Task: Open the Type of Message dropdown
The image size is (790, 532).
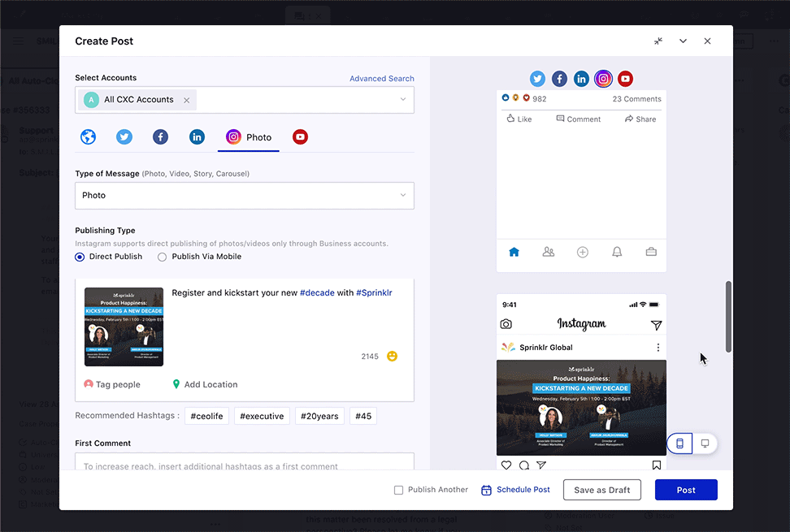Action: click(x=245, y=195)
